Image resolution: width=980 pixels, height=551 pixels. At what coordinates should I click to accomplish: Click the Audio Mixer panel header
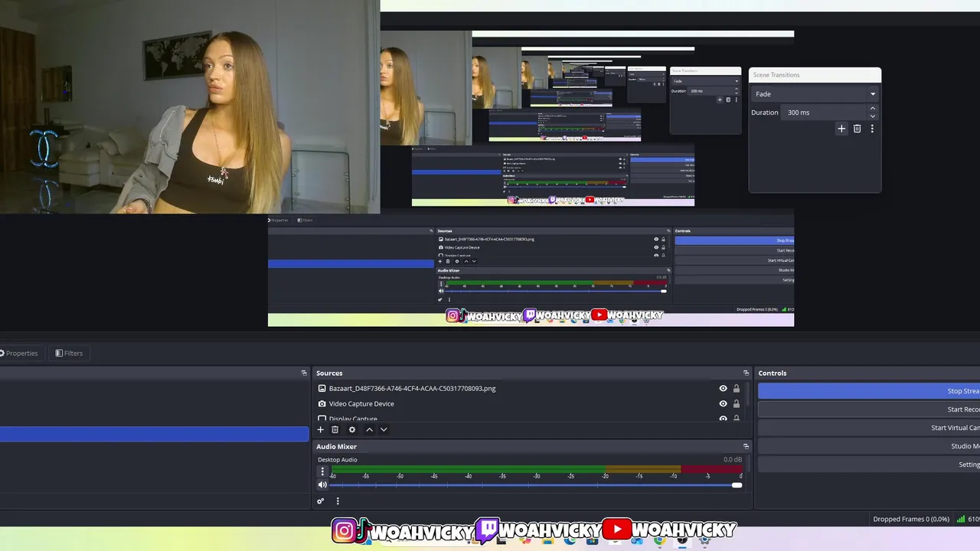(531, 446)
